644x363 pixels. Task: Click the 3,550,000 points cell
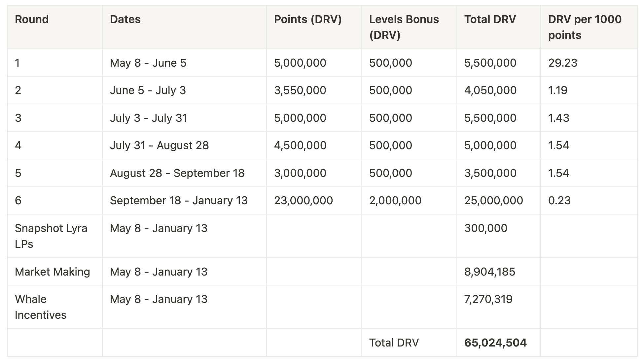point(300,90)
